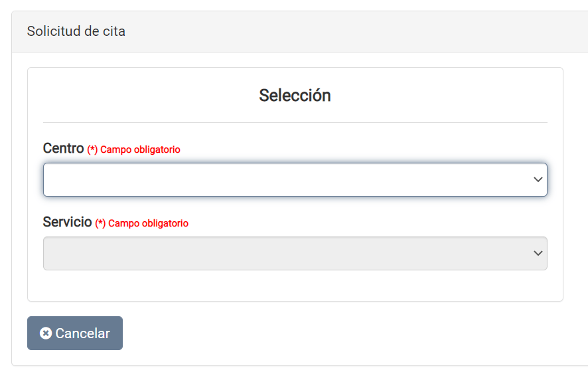Click the X circle icon on Cancelar

pyautogui.click(x=46, y=333)
